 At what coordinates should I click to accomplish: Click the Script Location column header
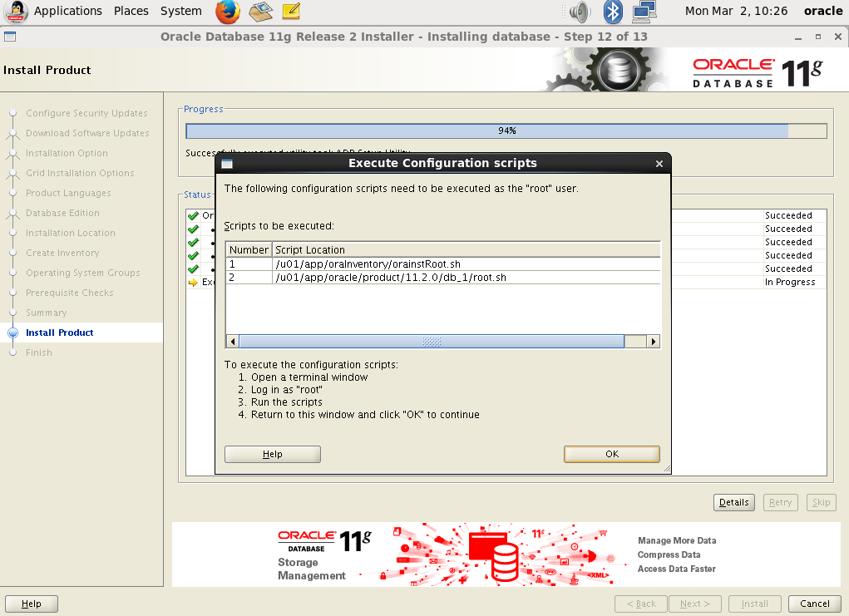tap(466, 250)
